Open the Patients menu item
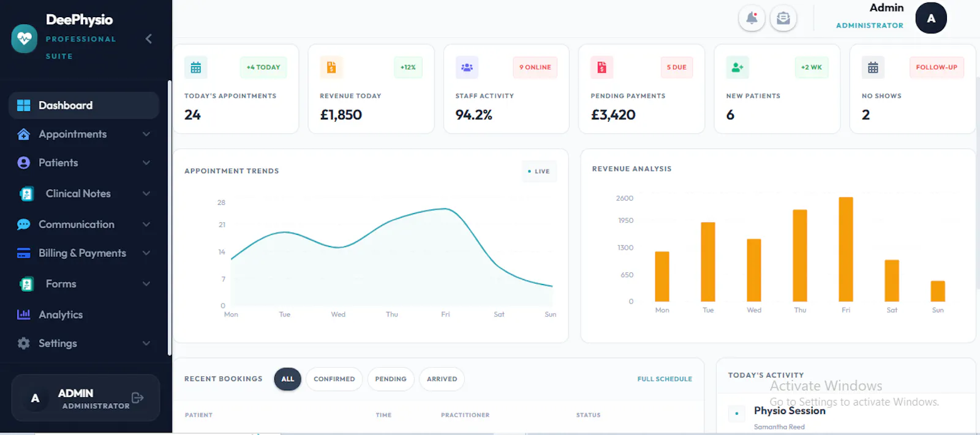Screen dimensions: 980x435 coord(84,163)
